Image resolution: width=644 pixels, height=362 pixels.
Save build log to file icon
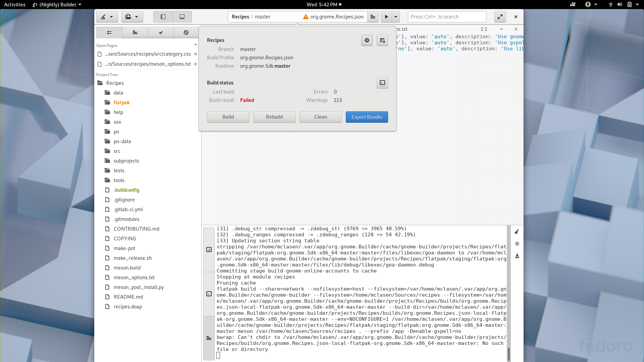tap(517, 256)
